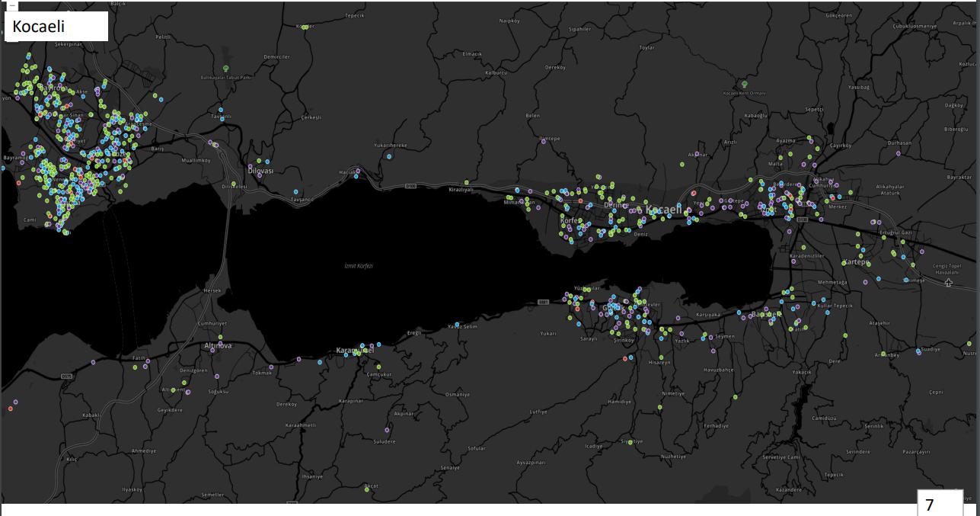Click the Sipahiler map label
This screenshot has width=980, height=516.
[x=579, y=28]
